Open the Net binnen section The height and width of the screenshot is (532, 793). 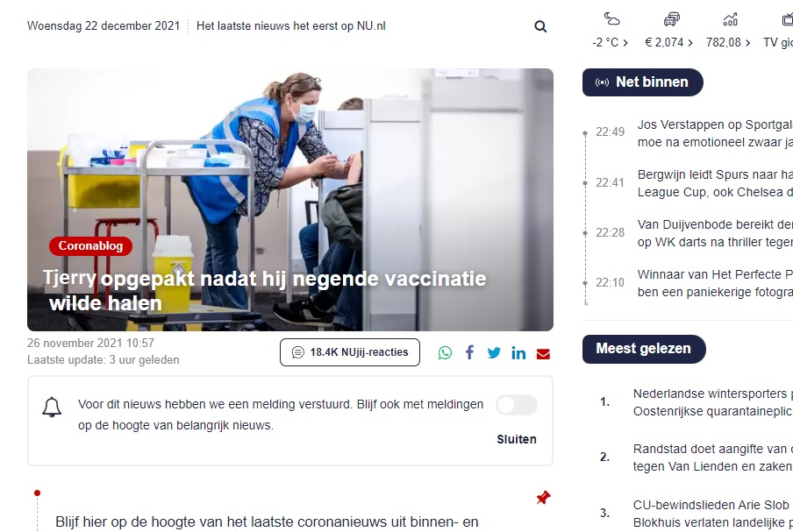point(642,82)
